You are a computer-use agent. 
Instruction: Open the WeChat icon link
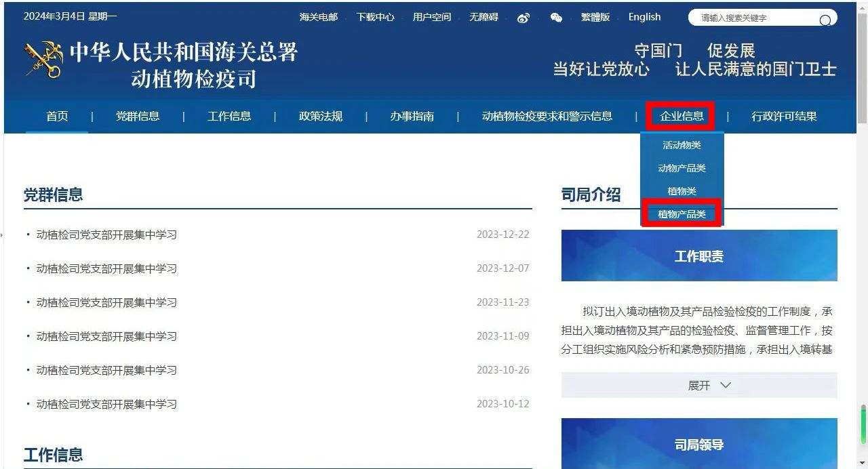[x=556, y=18]
